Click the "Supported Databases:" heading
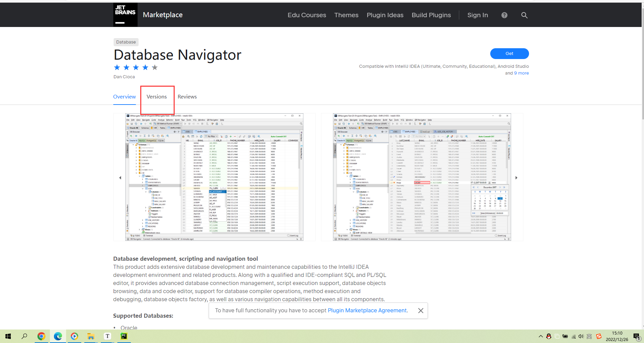644x343 pixels. (x=143, y=316)
